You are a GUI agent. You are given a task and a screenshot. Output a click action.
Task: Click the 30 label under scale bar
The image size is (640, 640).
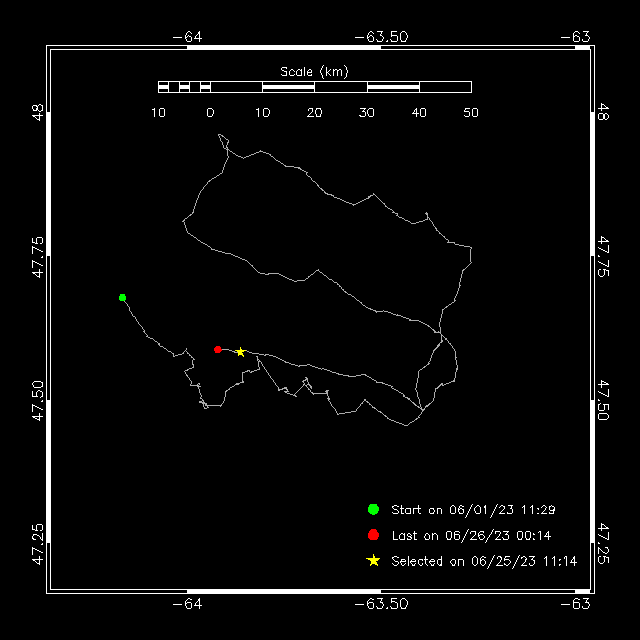coord(367,113)
